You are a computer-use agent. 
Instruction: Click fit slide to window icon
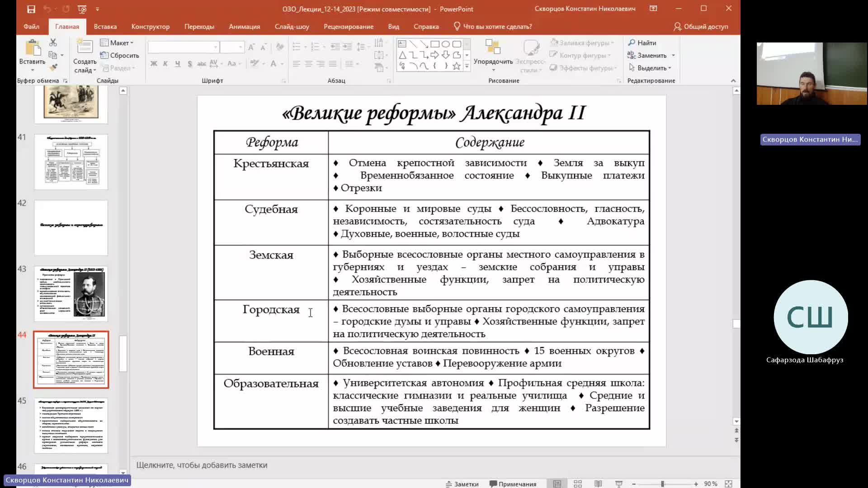click(x=728, y=483)
